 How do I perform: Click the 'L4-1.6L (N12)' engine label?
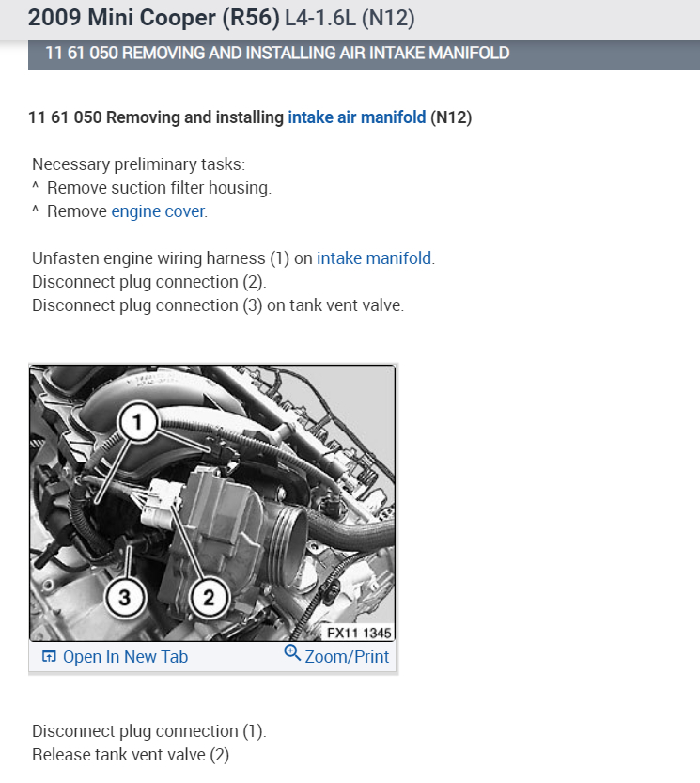(350, 18)
